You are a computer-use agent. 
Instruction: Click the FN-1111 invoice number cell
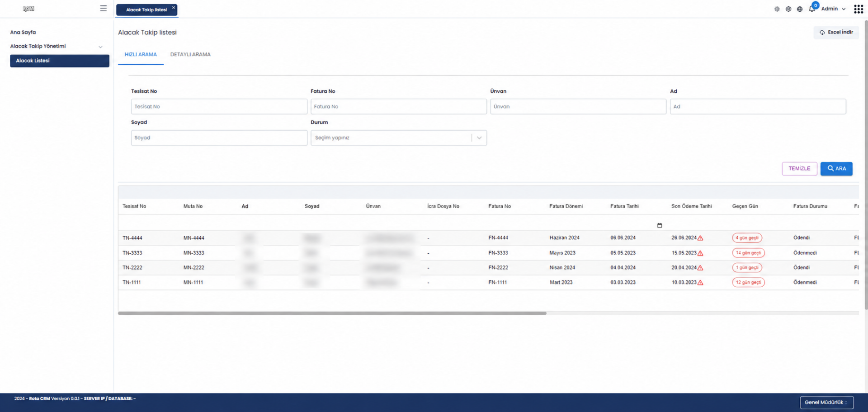pyautogui.click(x=498, y=282)
